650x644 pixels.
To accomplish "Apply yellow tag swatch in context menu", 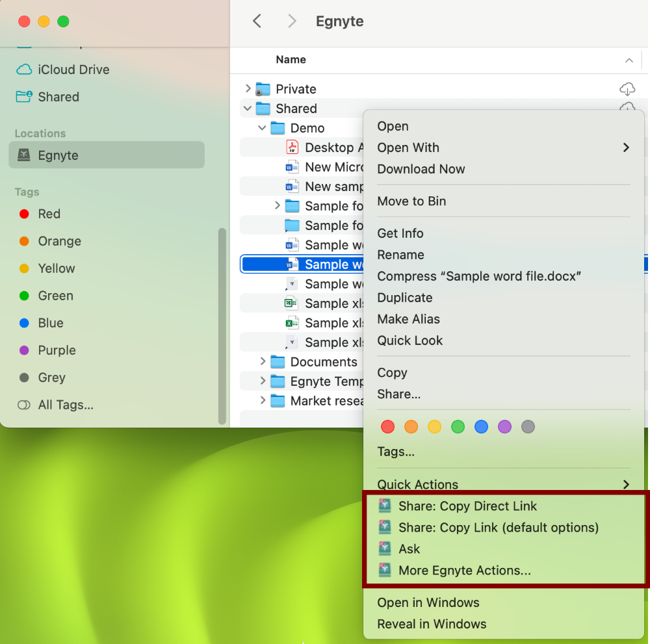I will point(434,426).
